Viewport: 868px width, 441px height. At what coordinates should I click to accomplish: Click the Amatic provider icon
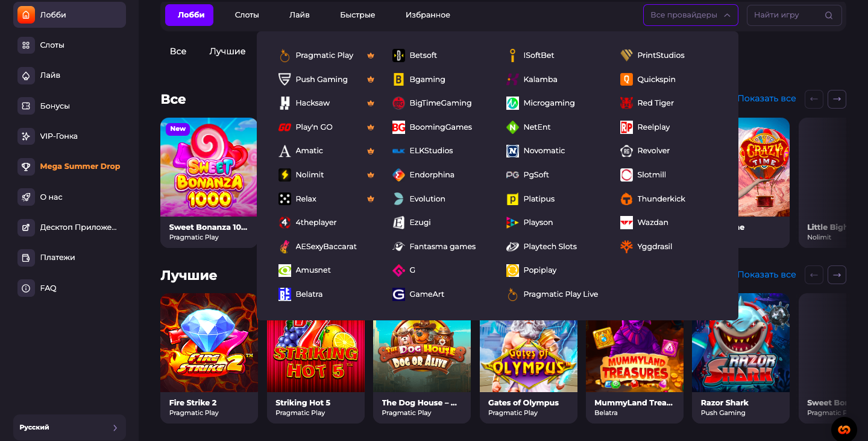[285, 151]
